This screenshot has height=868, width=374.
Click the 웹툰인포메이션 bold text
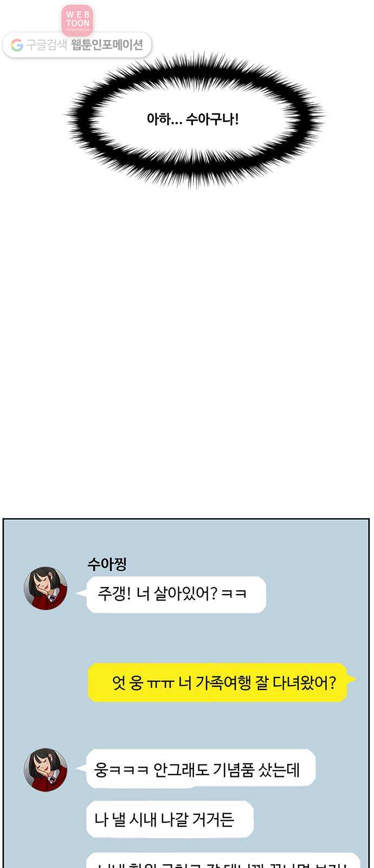point(107,45)
